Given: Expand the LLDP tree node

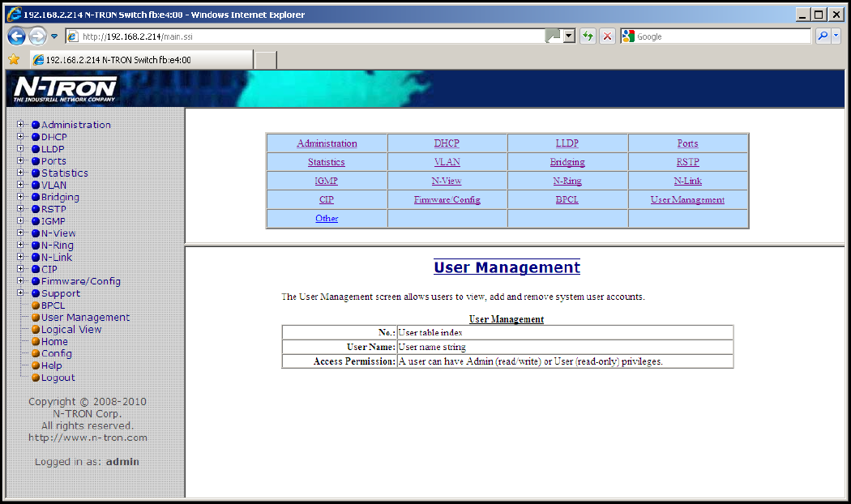Looking at the screenshot, I should [x=20, y=148].
